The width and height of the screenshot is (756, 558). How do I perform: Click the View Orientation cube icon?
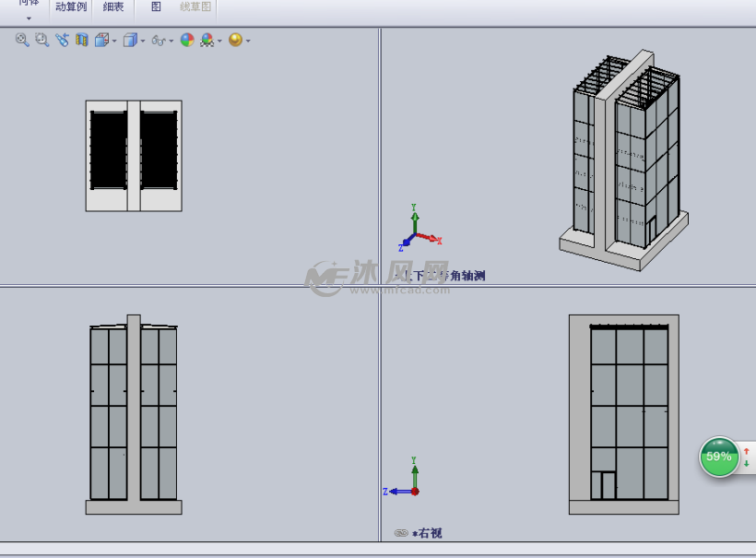[103, 40]
